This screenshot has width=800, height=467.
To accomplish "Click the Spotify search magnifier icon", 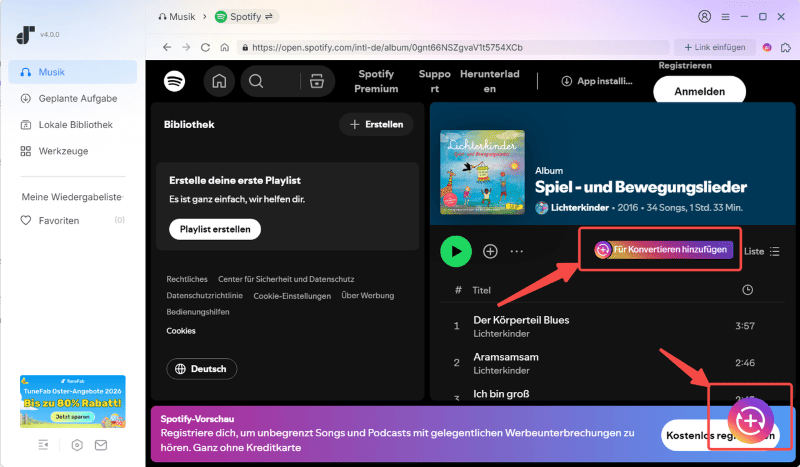I will pos(256,81).
